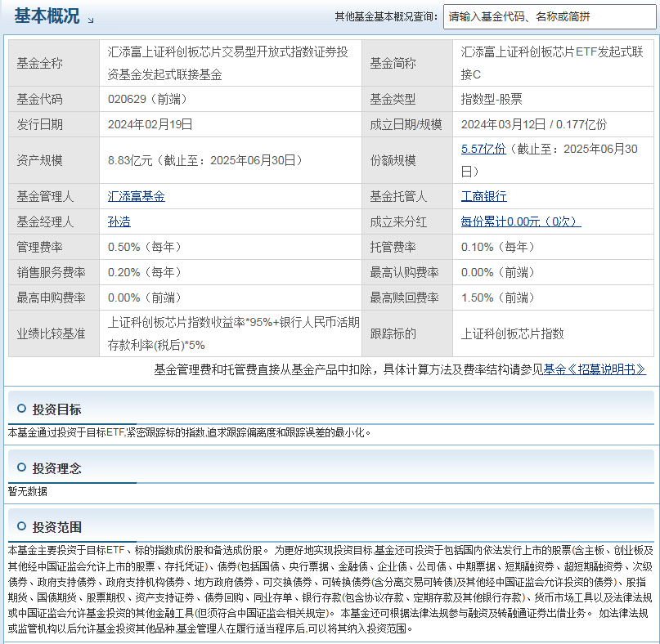Click the 成立来分红 label cell
Viewport: 660px width, 644px height.
407,221
